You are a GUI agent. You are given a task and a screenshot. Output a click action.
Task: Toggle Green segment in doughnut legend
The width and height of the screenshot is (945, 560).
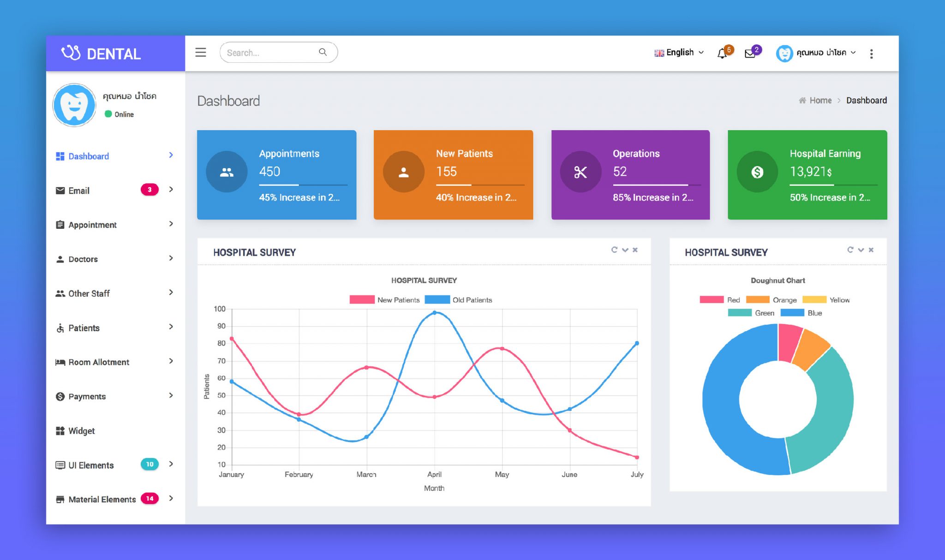(x=751, y=313)
